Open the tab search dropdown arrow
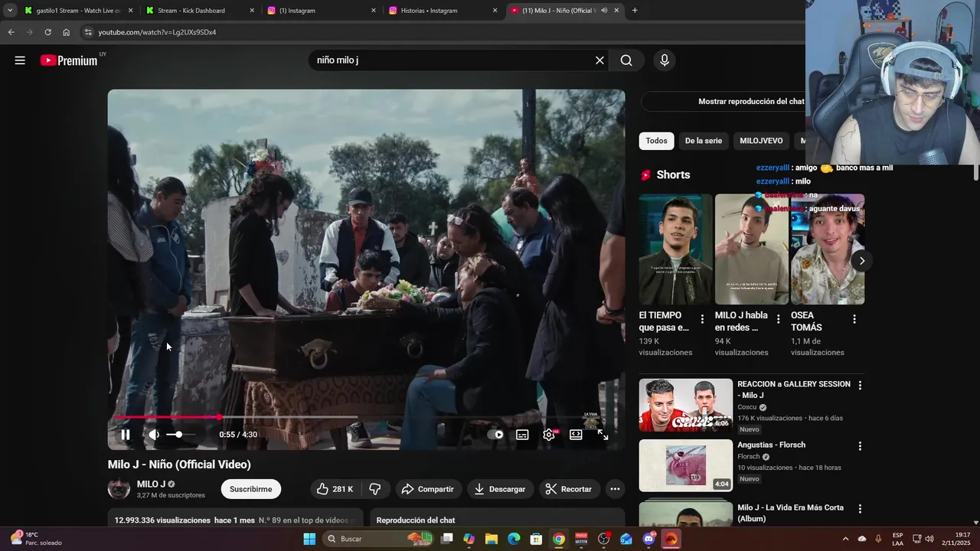The width and height of the screenshot is (980, 551). click(10, 11)
